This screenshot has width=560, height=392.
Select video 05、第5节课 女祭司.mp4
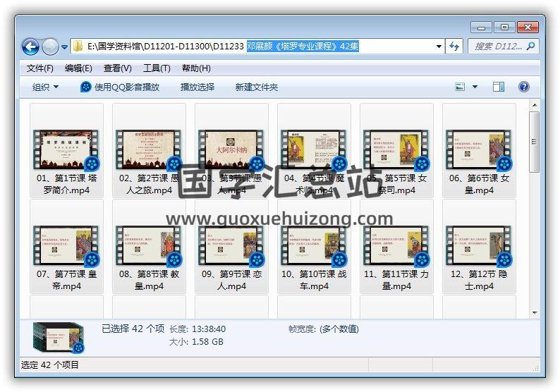point(397,151)
